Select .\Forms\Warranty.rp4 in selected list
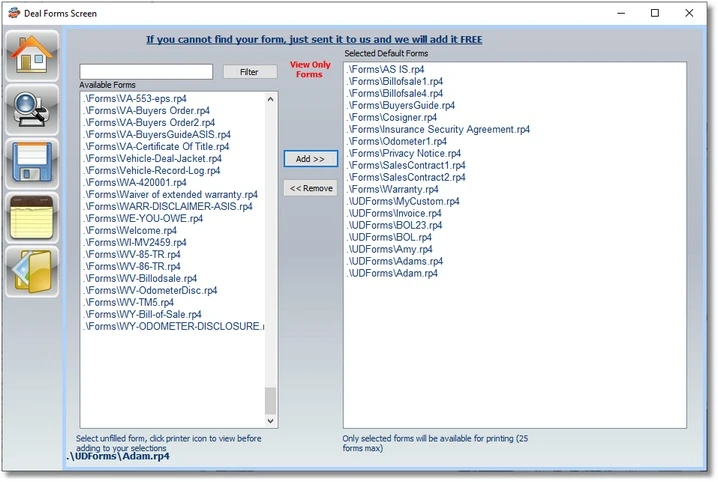 392,189
